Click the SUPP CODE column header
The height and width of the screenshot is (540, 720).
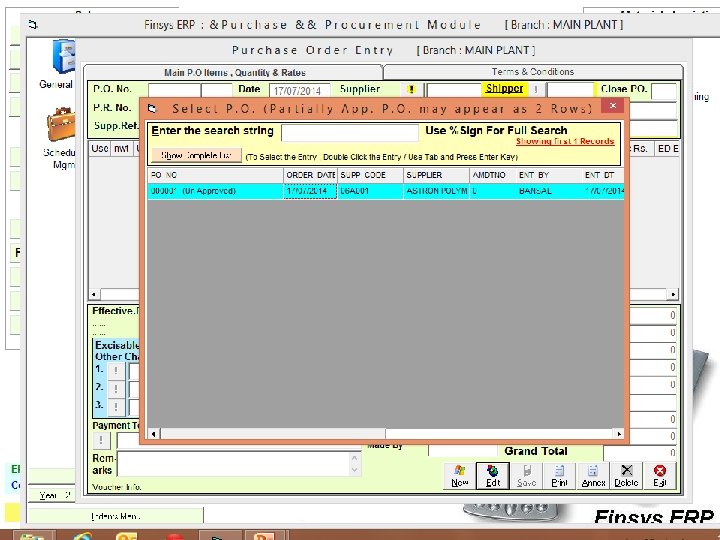[x=370, y=175]
